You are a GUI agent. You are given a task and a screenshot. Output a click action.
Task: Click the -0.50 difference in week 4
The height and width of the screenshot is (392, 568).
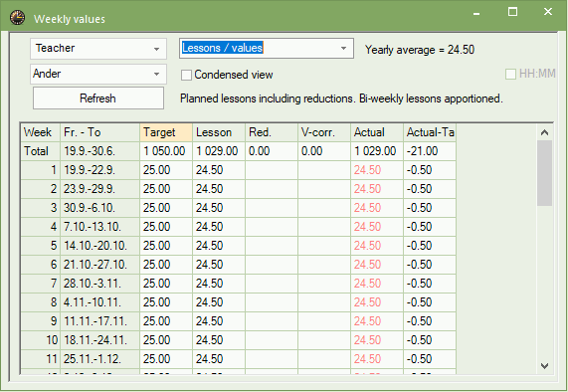[430, 227]
